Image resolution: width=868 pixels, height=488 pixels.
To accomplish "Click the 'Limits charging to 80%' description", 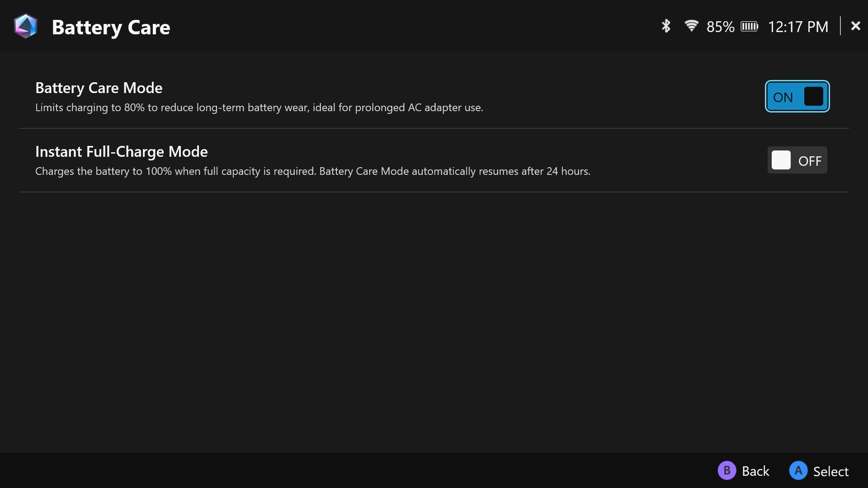I will (x=259, y=108).
